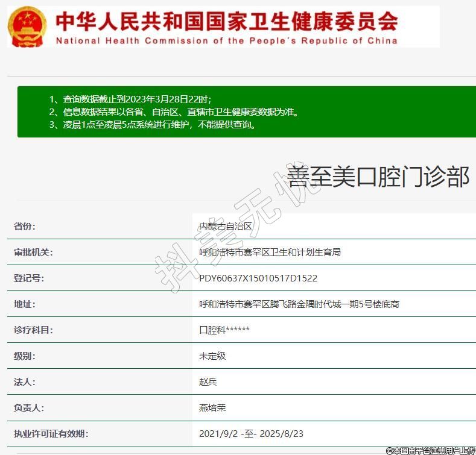Viewport: 476px width, 455px height.
Task: Click the address value 腾飞路金隅时代城
Action: point(299,304)
